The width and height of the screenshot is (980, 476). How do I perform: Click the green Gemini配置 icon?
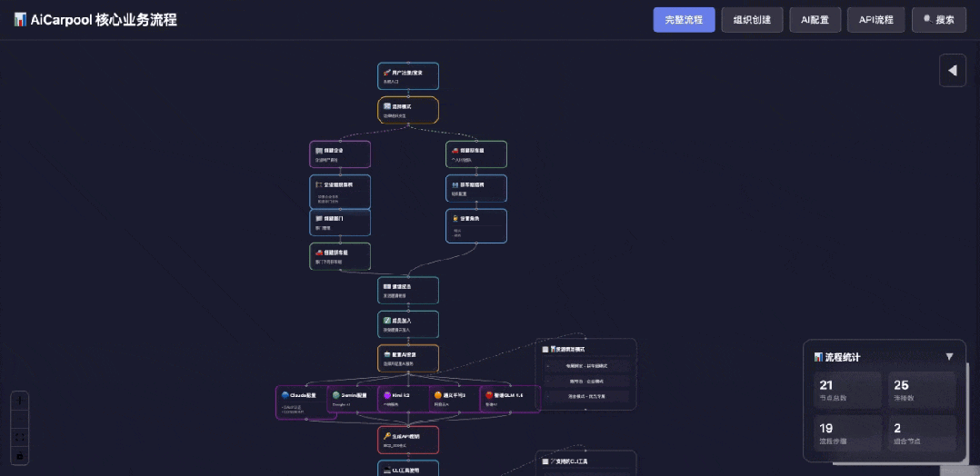tap(336, 395)
